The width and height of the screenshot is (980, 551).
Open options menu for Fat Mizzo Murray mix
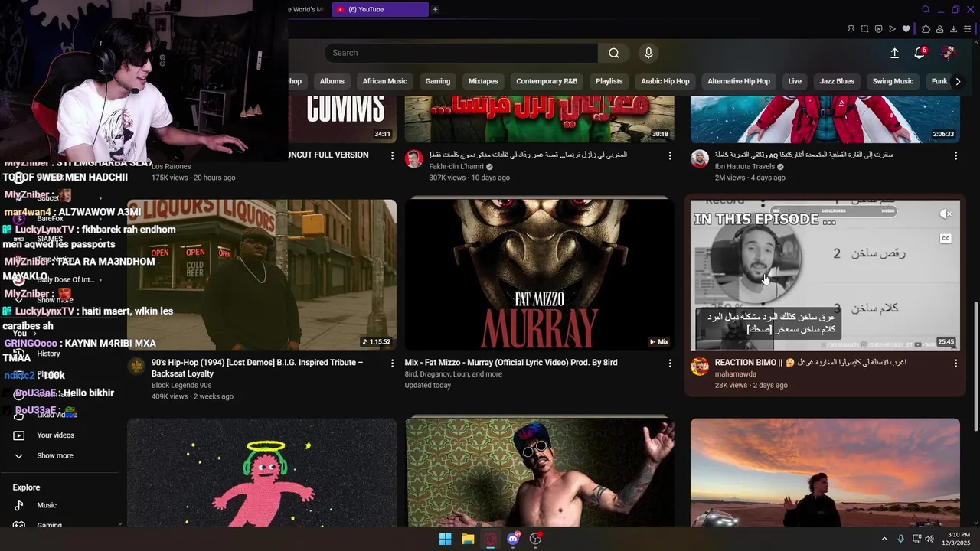coord(670,364)
